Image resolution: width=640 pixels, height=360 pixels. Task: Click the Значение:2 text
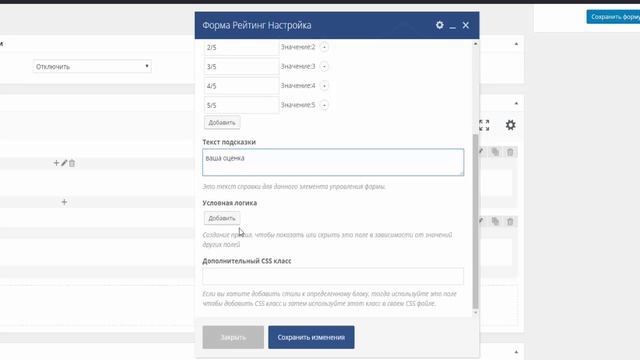click(298, 47)
